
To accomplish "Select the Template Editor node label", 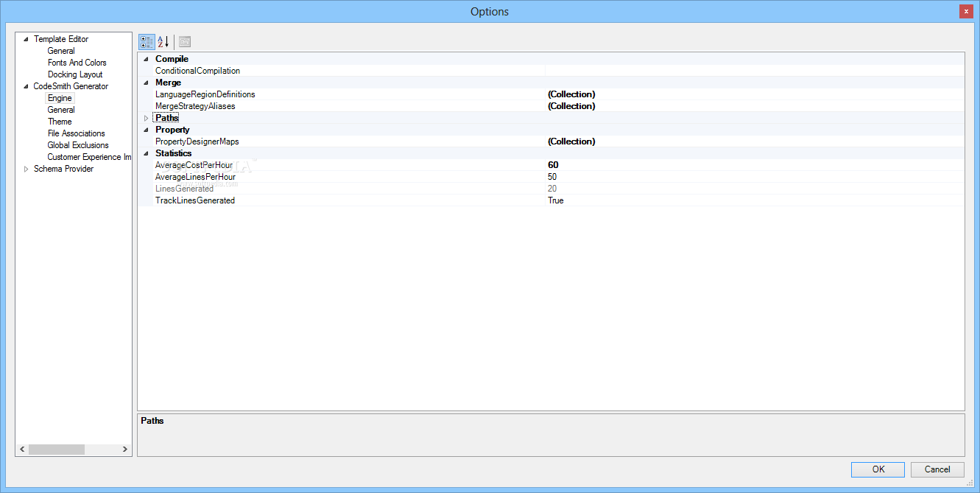I will click(x=61, y=39).
